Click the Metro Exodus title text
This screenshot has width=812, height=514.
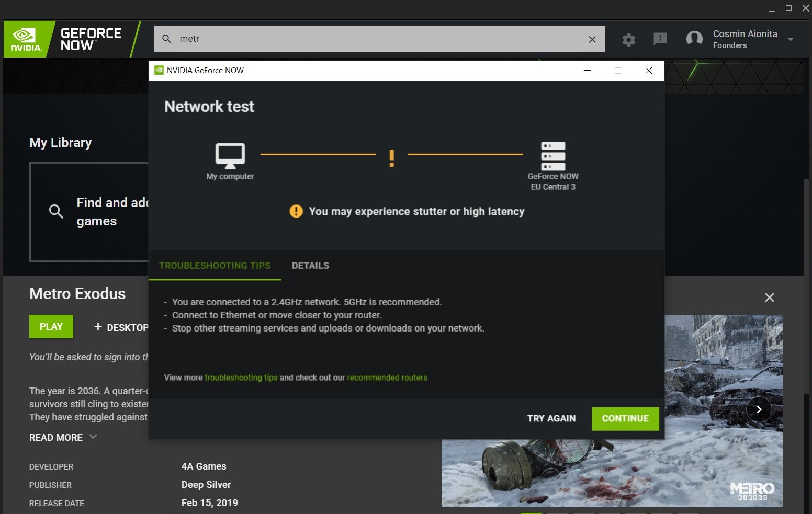click(77, 294)
